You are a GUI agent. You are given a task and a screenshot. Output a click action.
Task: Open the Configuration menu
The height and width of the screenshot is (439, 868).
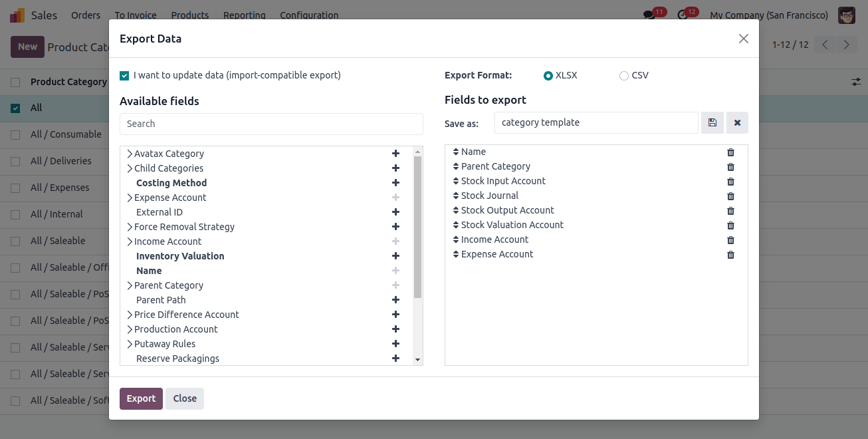(309, 15)
